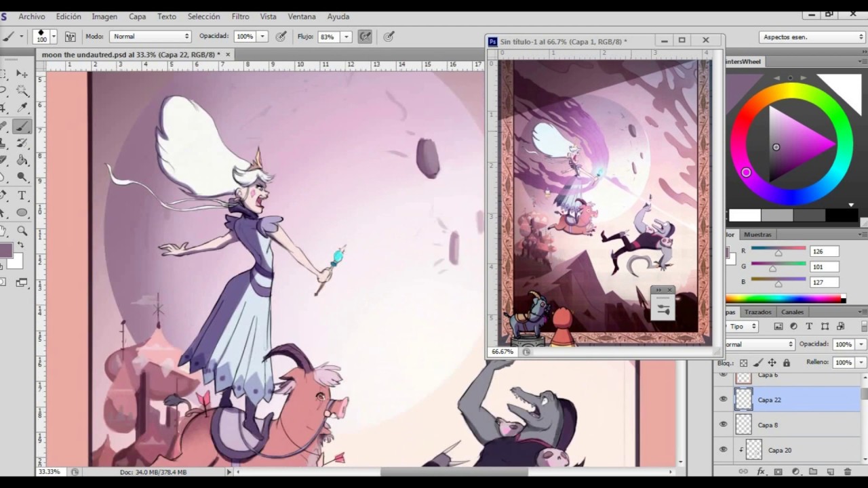Image resolution: width=868 pixels, height=488 pixels.
Task: Open brush preset picker arrow
Action: point(55,37)
